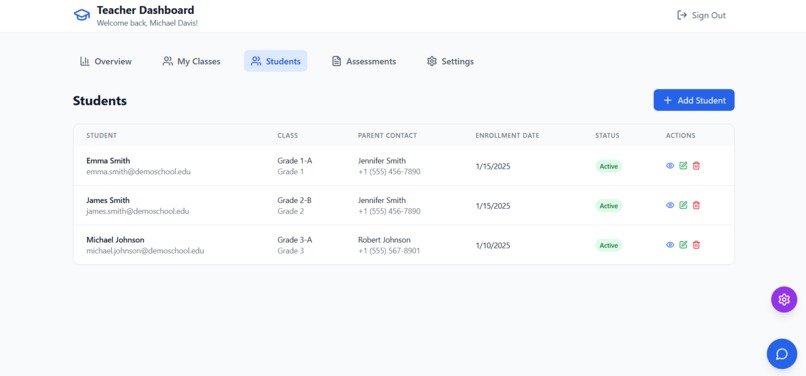806x376 pixels.
Task: Click Emma Smith's Active status badge
Action: click(x=609, y=166)
